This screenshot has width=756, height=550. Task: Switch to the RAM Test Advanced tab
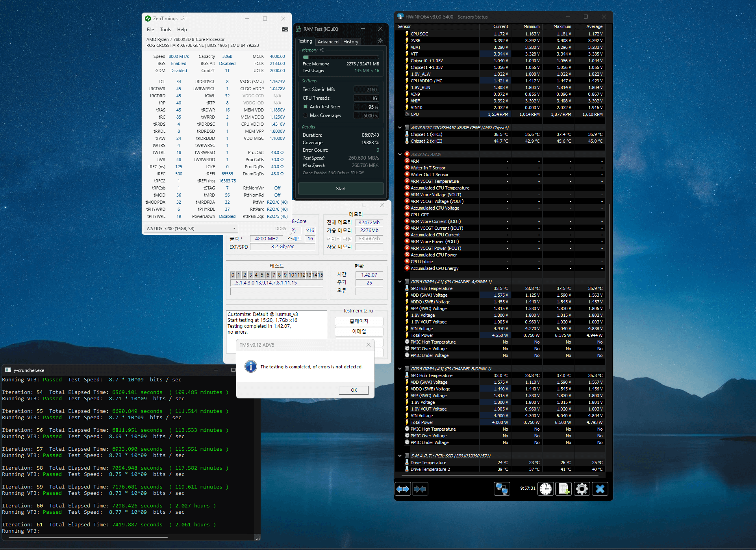(328, 42)
